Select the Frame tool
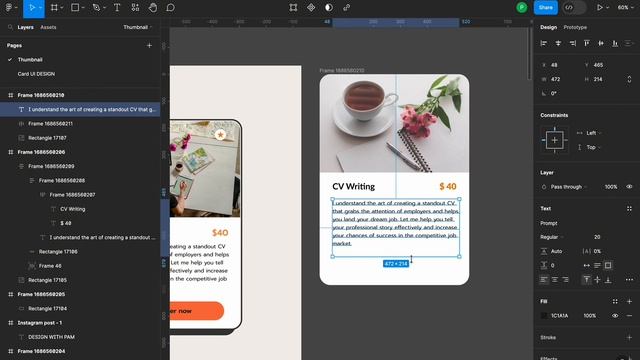 coord(54,7)
